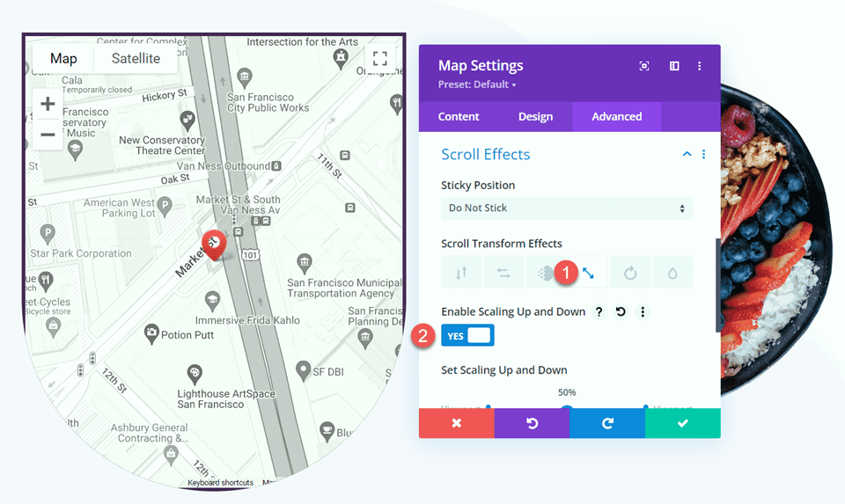The height and width of the screenshot is (504, 845).
Task: Select horizontal motion scroll effect
Action: pyautogui.click(x=503, y=273)
